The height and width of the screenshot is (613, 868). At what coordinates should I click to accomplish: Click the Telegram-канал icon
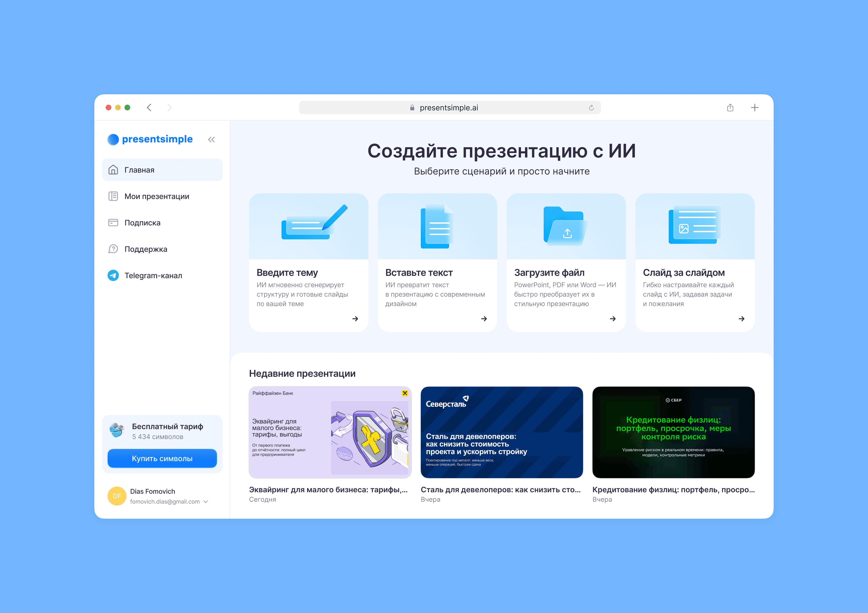(113, 276)
